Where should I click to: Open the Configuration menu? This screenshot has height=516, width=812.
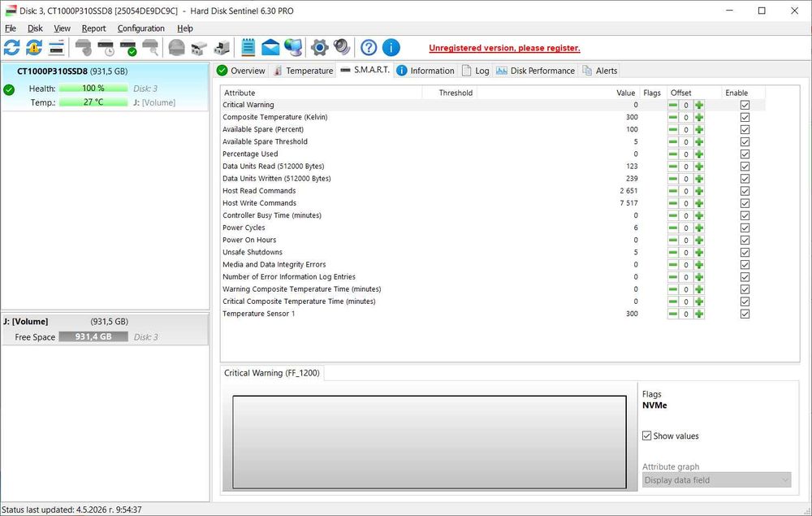tap(140, 28)
